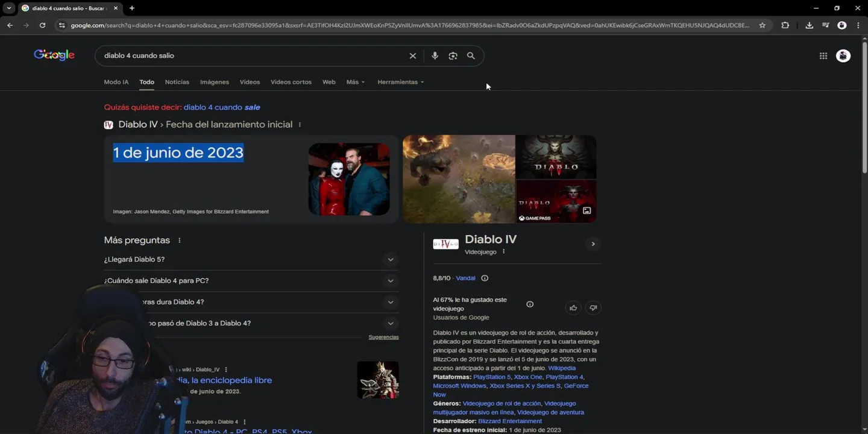Image resolution: width=868 pixels, height=434 pixels.
Task: Select the 'Todo' results tab
Action: click(x=146, y=82)
